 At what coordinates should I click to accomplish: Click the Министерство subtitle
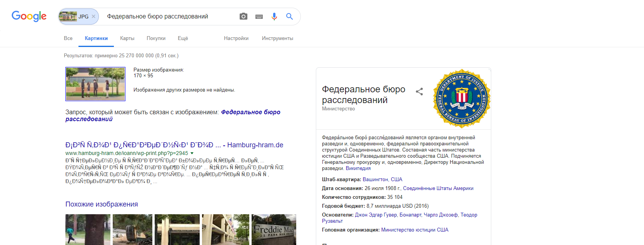pyautogui.click(x=339, y=109)
